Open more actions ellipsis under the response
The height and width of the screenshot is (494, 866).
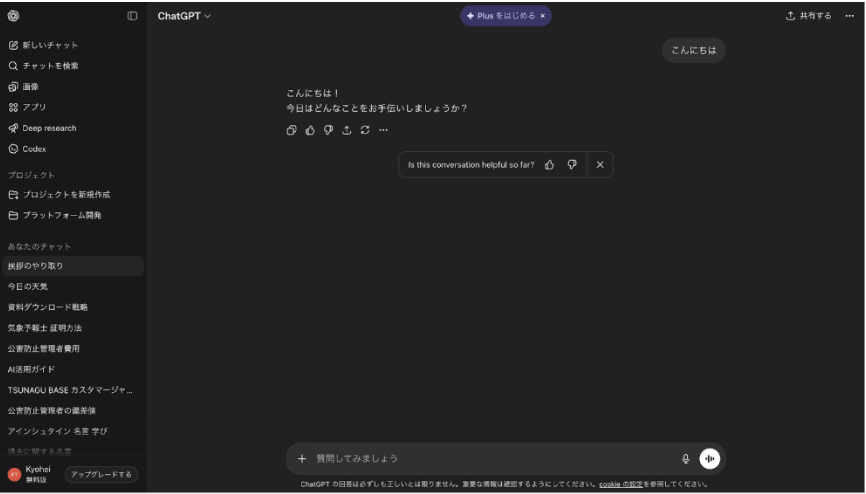click(x=383, y=130)
